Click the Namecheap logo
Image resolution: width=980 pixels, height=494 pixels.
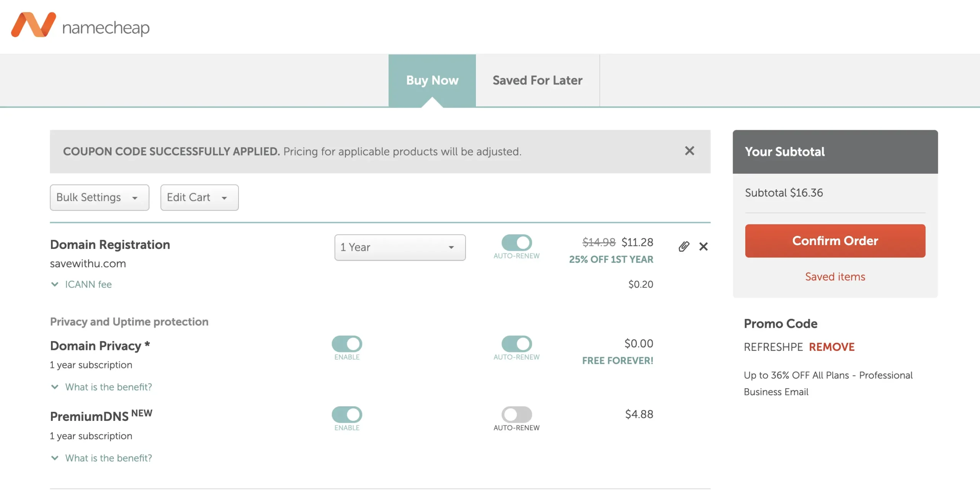[80, 25]
